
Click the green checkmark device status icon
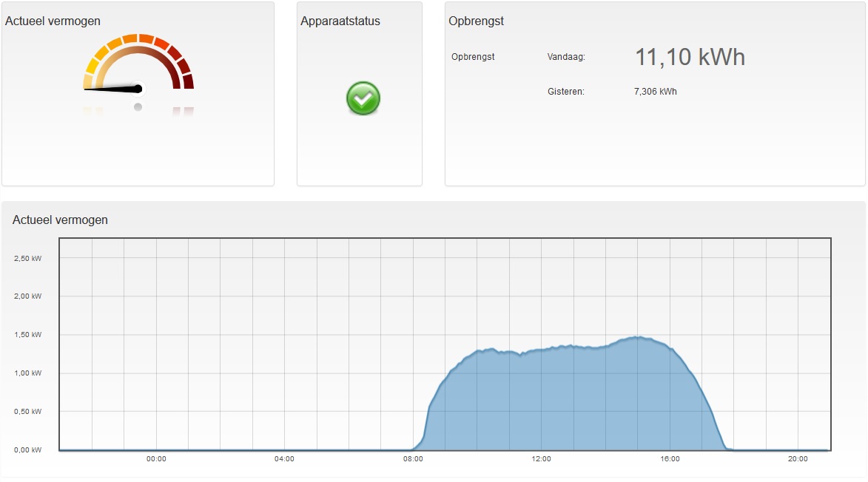[x=363, y=98]
